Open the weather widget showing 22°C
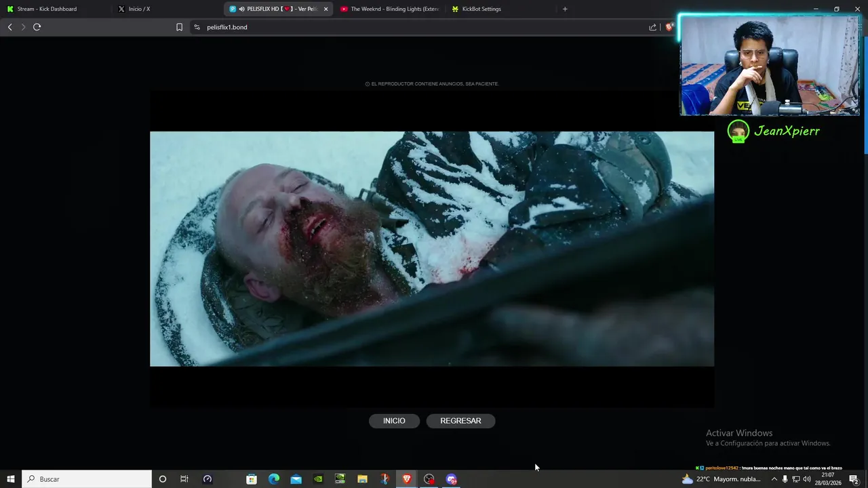 coord(722,479)
